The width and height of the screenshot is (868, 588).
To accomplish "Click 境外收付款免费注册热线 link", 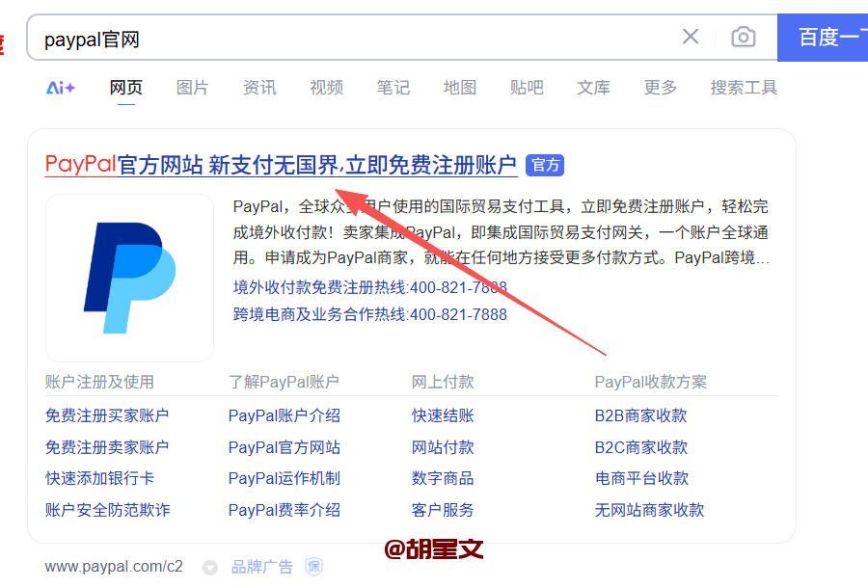I will click(369, 287).
